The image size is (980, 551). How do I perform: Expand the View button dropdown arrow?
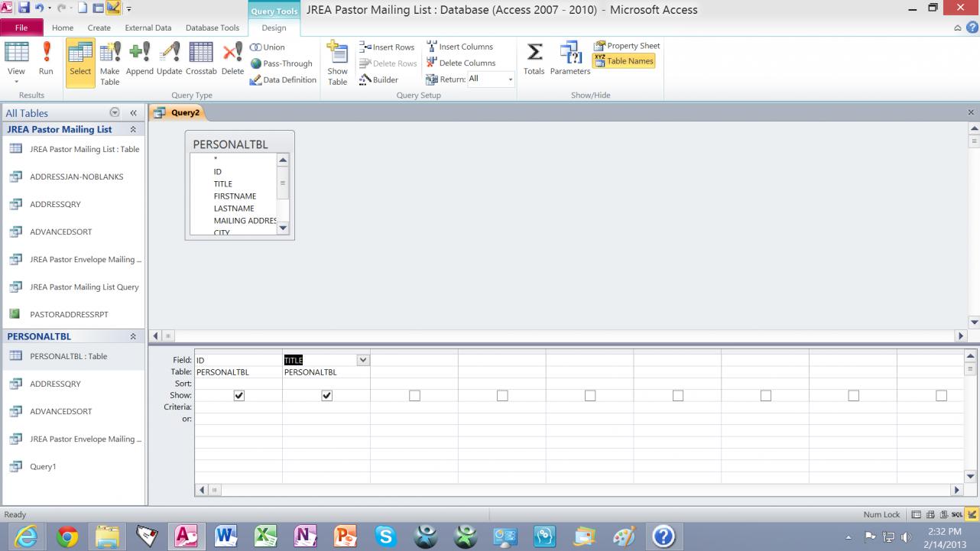click(16, 81)
